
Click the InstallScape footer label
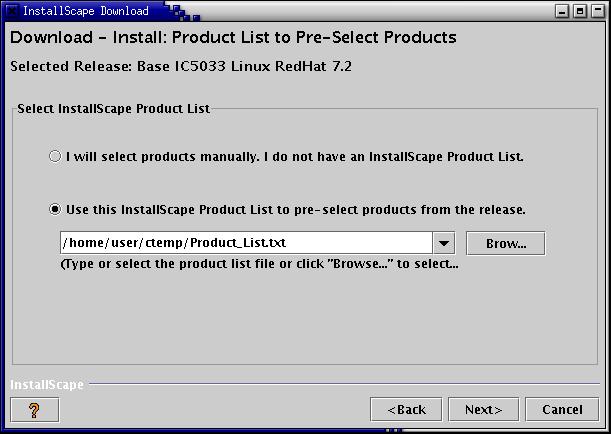click(x=47, y=385)
